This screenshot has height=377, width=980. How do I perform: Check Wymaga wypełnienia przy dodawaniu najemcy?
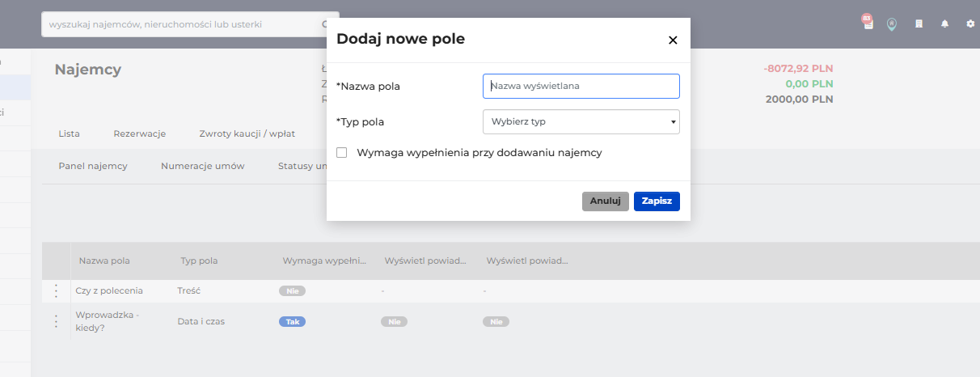click(341, 152)
